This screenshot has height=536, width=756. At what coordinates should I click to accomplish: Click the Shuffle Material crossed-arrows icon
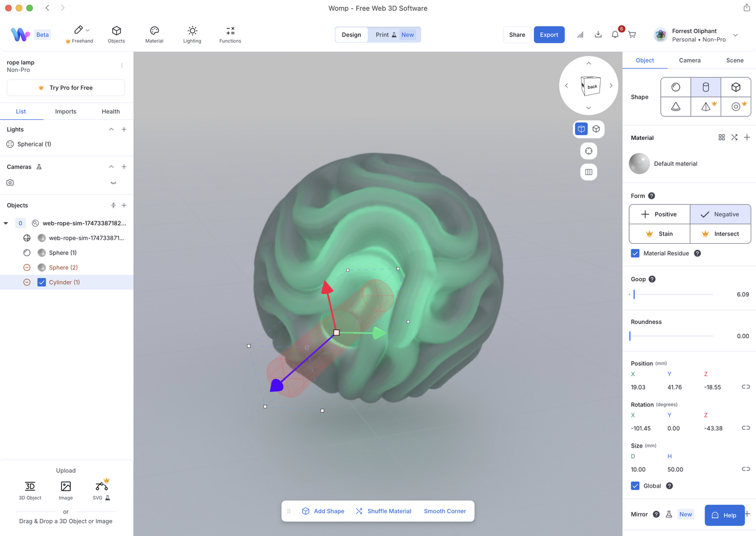tap(358, 511)
